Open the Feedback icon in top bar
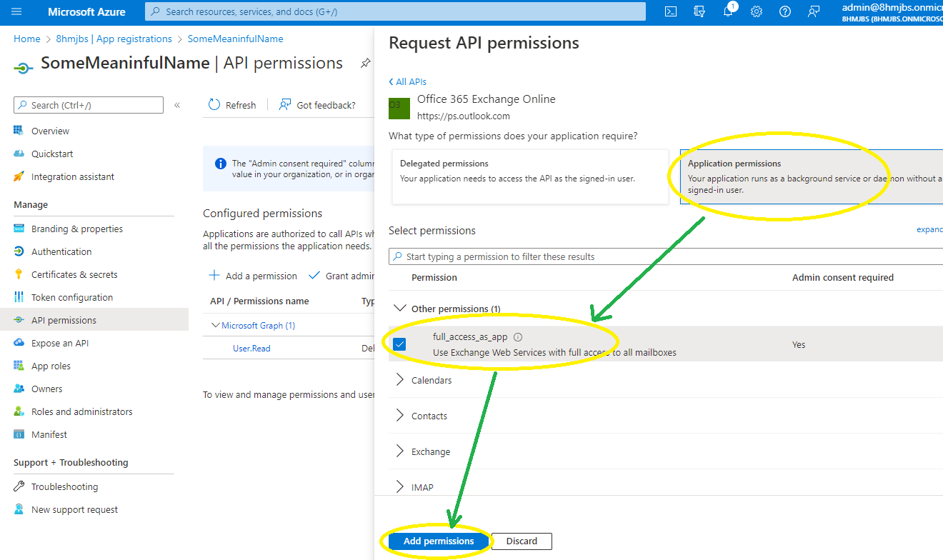Screen dimensions: 943x560 click(x=814, y=11)
